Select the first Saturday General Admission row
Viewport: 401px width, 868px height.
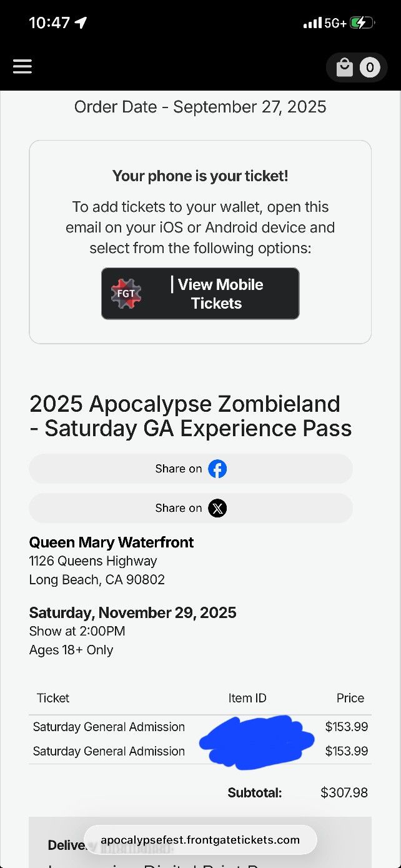(109, 727)
